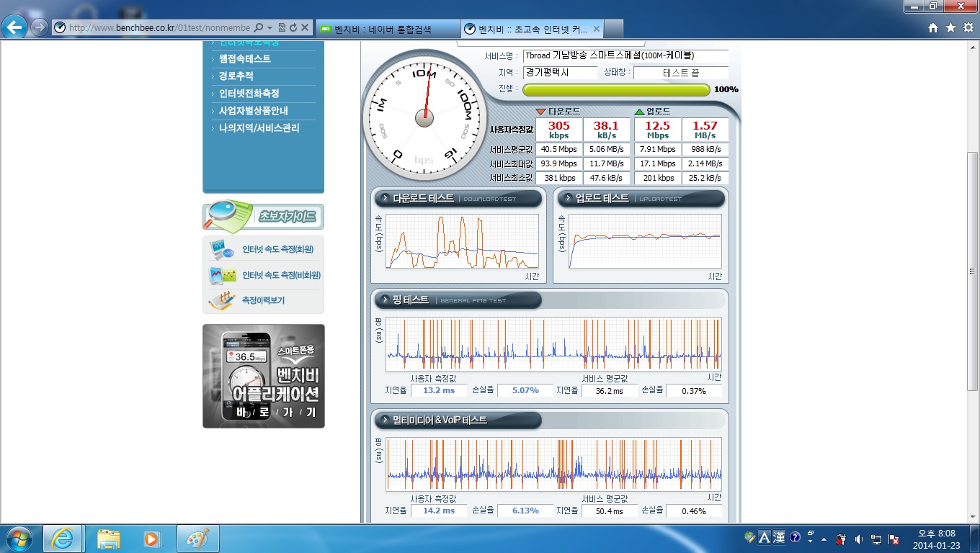This screenshot has height=553, width=980.
Task: Click the VoIP 14.2 ms latency value
Action: tap(439, 511)
